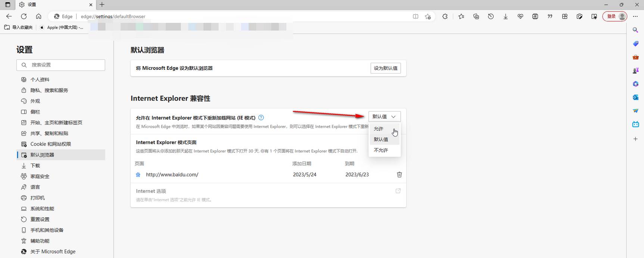Open the apps grid toolbar icon

pos(565,16)
